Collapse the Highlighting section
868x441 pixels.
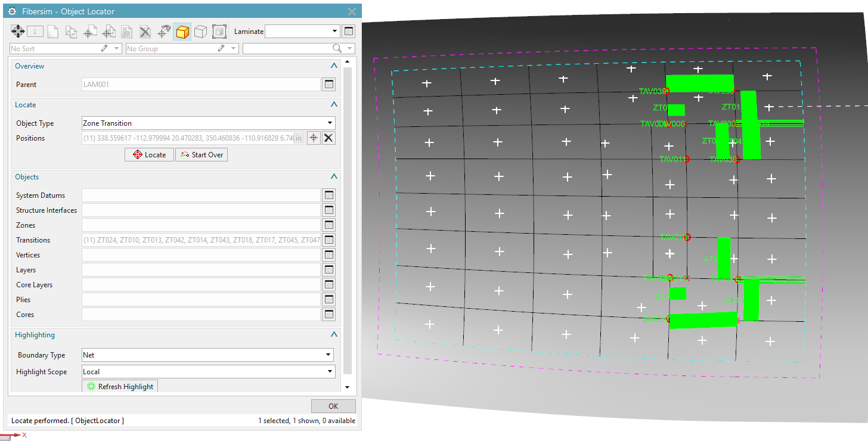point(334,335)
